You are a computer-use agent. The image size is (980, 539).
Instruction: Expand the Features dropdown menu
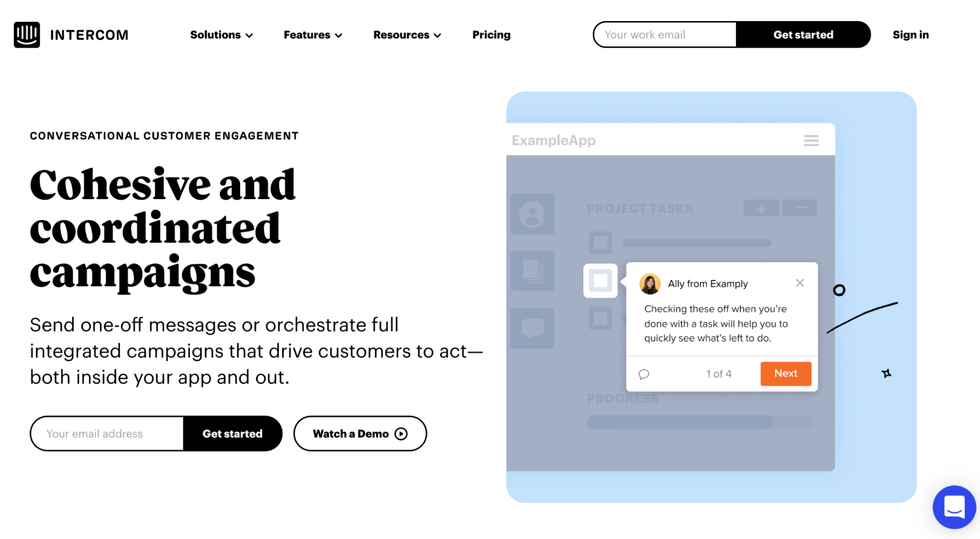click(312, 34)
